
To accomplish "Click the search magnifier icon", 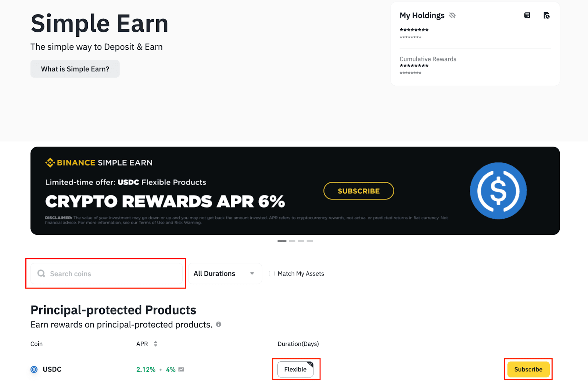I will pos(41,274).
